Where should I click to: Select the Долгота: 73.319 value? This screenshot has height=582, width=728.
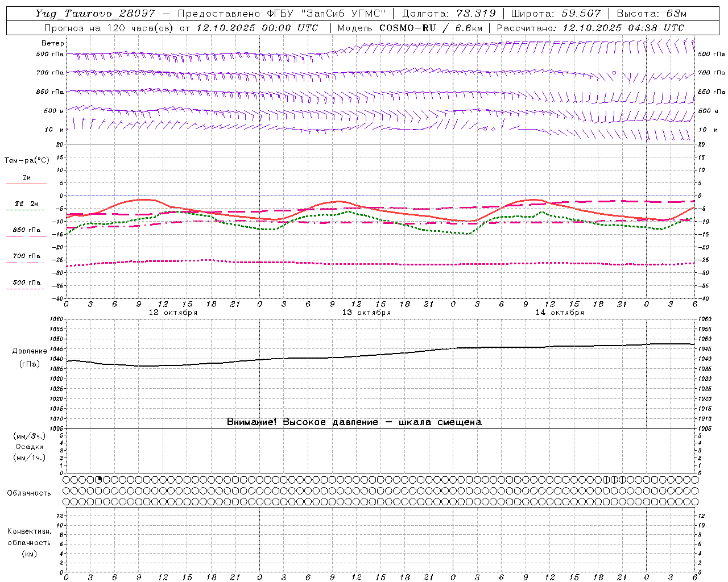click(x=448, y=14)
